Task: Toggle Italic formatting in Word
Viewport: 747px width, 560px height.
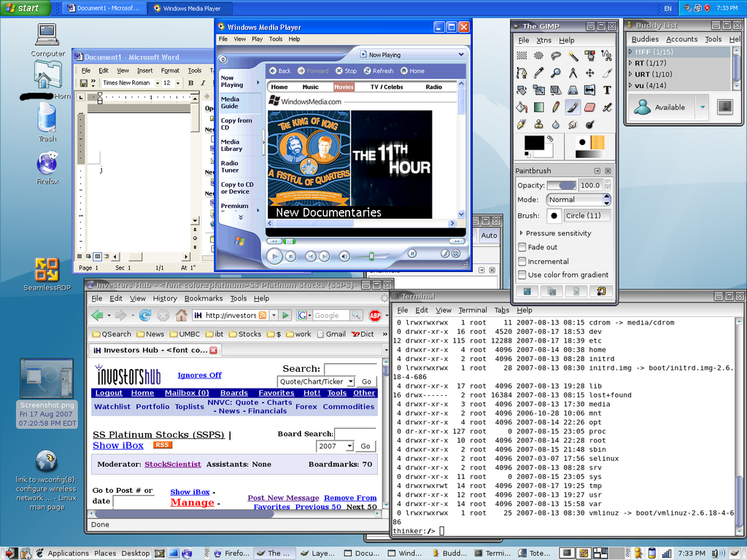Action: click(x=203, y=83)
